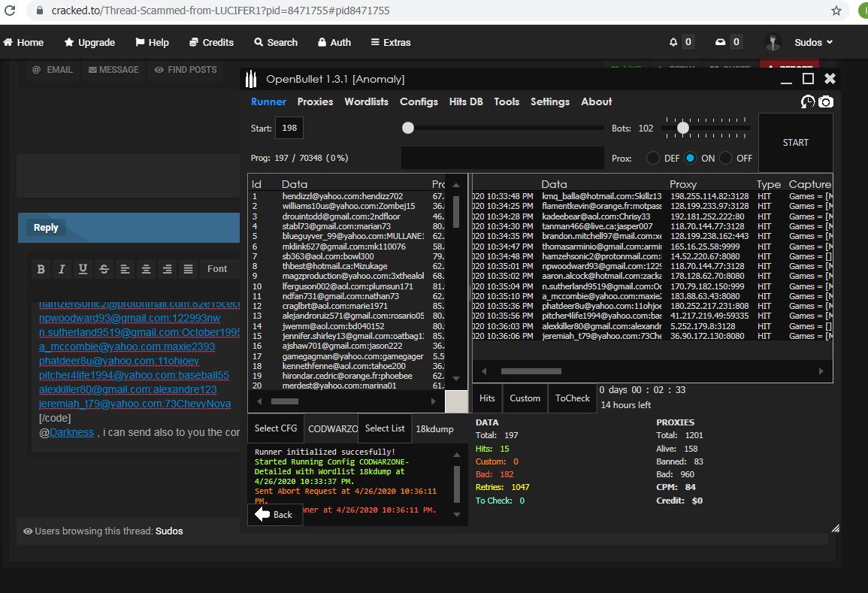Open OpenBullet Settings tab

pyautogui.click(x=549, y=102)
